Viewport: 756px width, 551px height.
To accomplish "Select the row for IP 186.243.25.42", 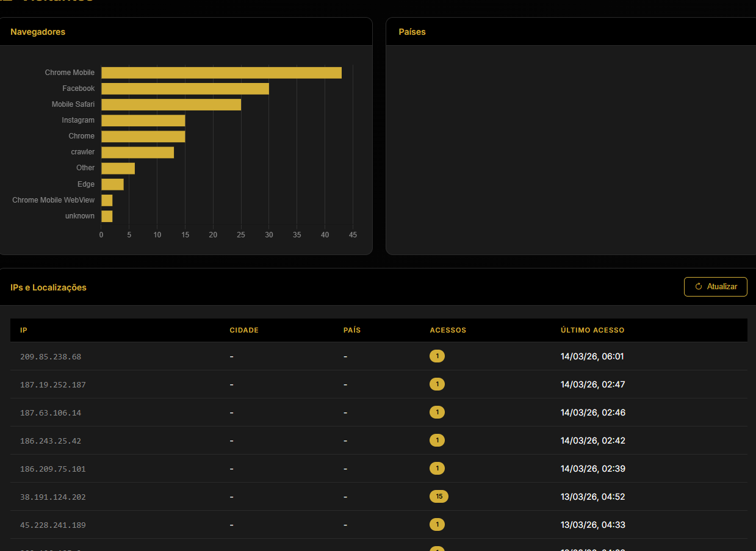I will point(244,440).
